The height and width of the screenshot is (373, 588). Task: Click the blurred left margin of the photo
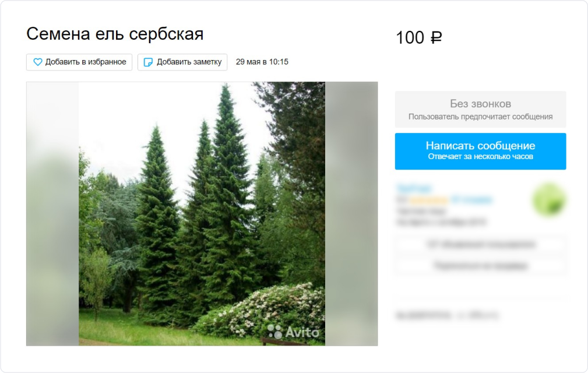(x=52, y=214)
